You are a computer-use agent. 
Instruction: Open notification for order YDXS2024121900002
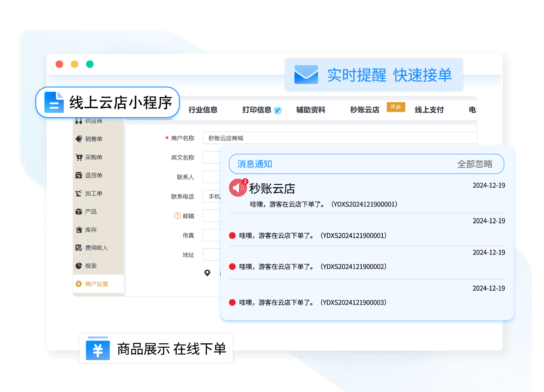(x=313, y=267)
